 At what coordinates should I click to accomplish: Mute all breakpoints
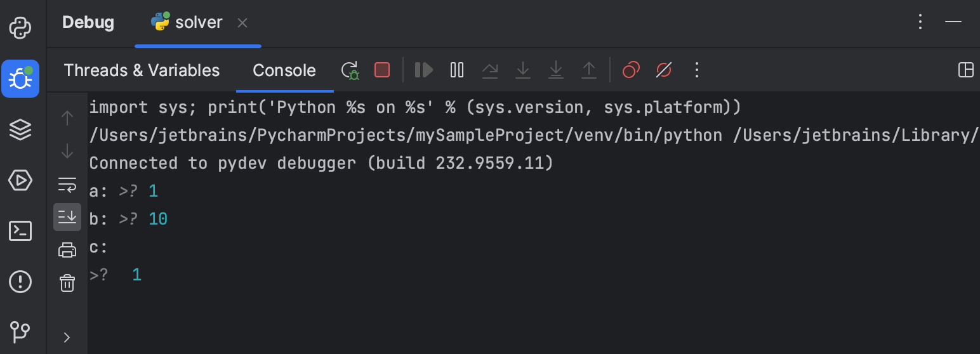(663, 70)
